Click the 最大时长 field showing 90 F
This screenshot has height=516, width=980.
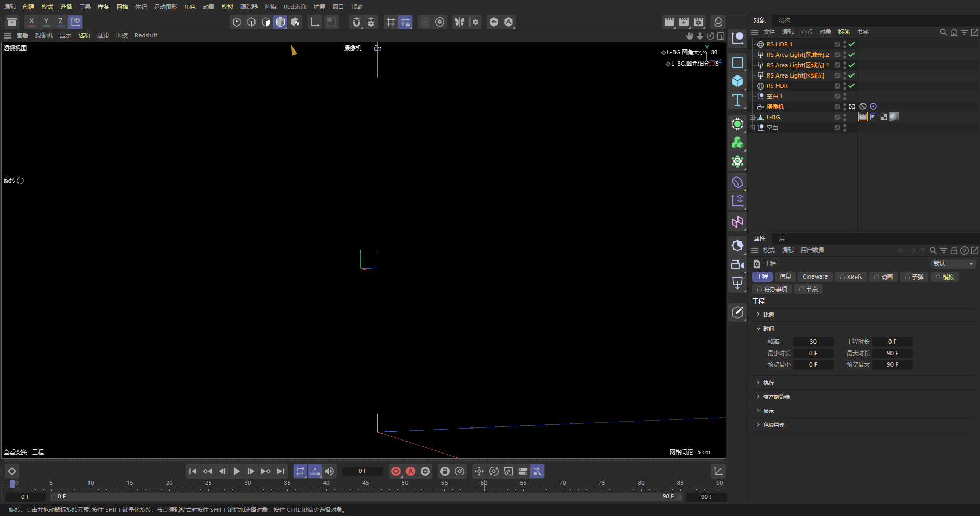[x=893, y=354]
